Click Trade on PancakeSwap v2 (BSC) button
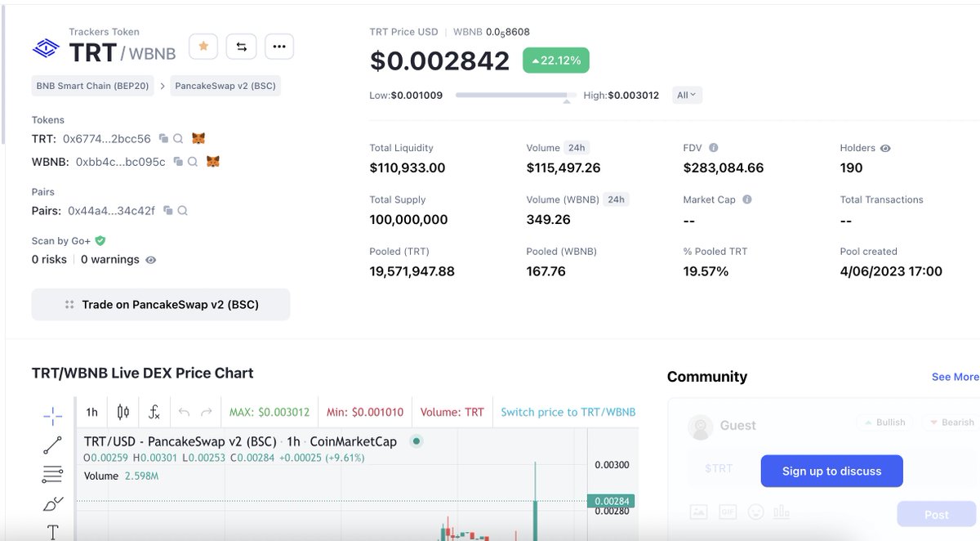 click(161, 304)
